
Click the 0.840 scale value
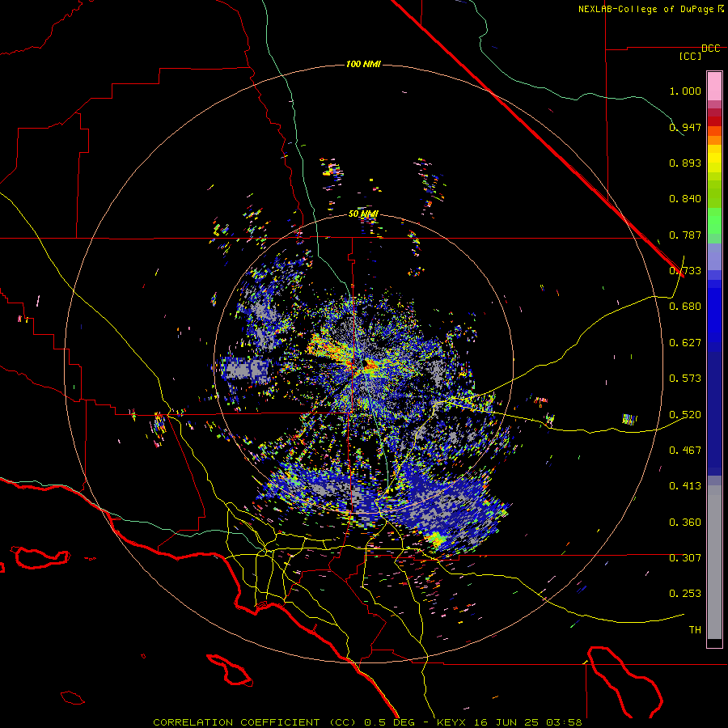pyautogui.click(x=685, y=199)
